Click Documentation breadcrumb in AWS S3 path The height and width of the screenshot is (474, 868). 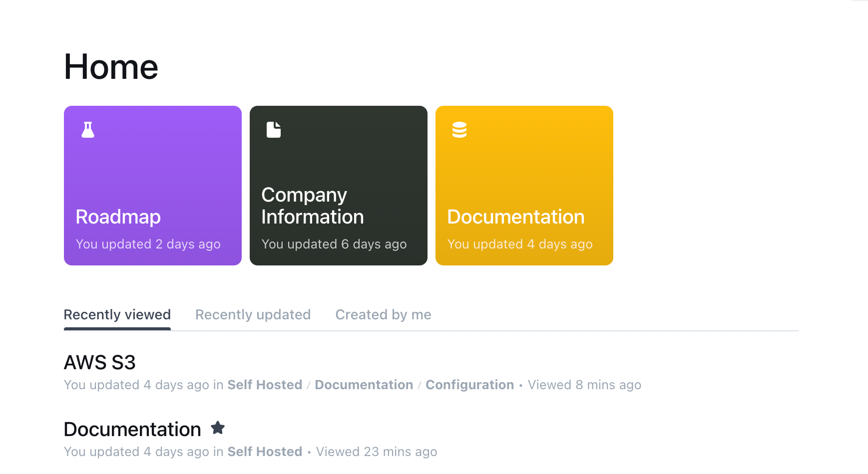pyautogui.click(x=364, y=385)
